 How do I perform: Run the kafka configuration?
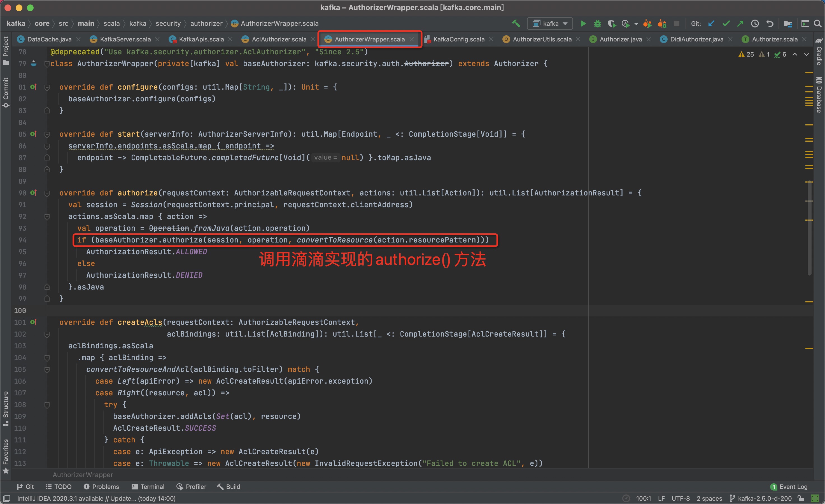pyautogui.click(x=583, y=24)
